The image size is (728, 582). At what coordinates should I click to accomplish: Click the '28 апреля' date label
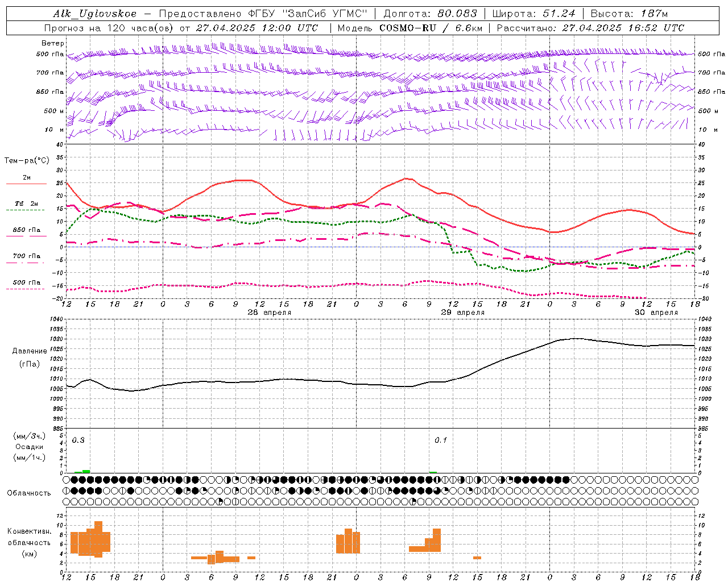(270, 313)
